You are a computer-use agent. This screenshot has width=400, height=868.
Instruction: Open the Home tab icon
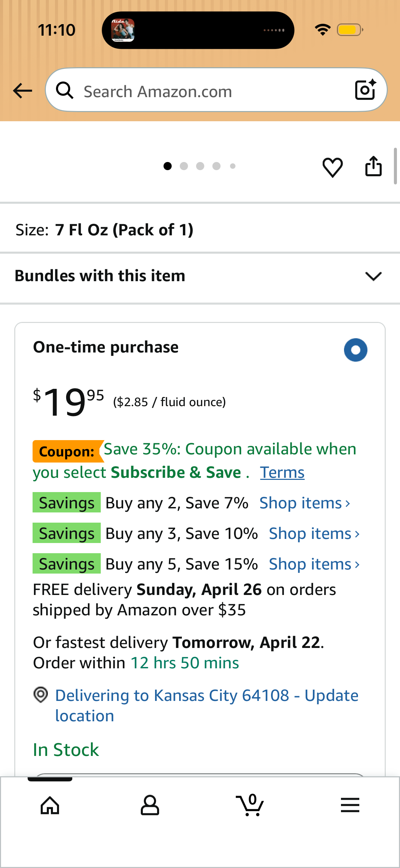point(50,805)
